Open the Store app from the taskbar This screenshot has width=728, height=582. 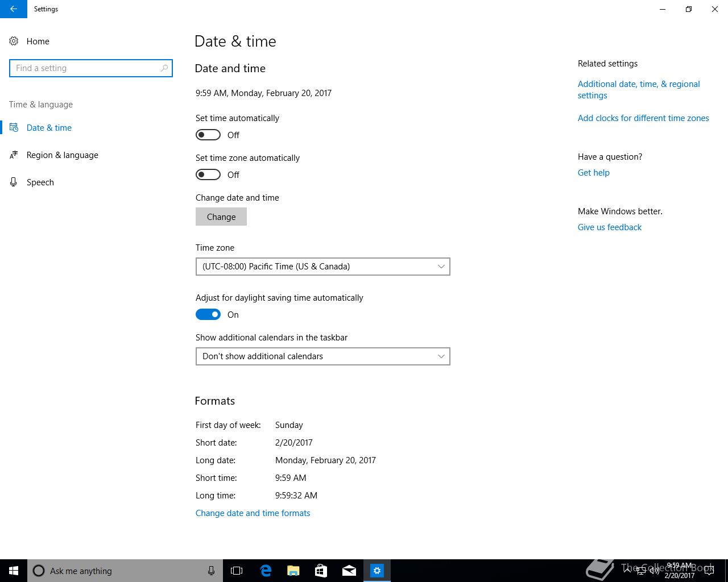pos(321,571)
